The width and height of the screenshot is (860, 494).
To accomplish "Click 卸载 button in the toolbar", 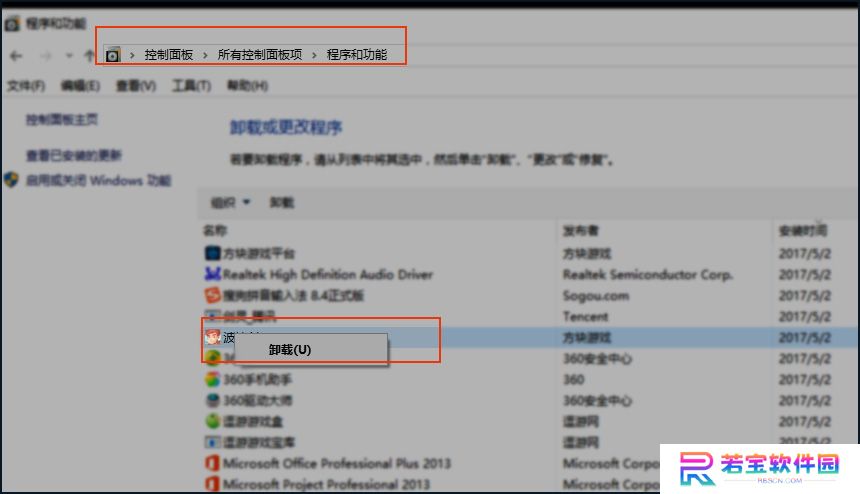I will pos(282,203).
